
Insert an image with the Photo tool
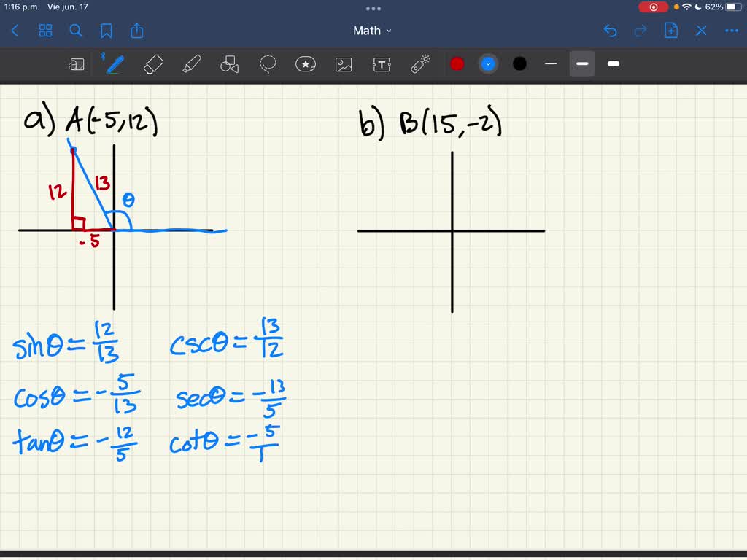[344, 64]
